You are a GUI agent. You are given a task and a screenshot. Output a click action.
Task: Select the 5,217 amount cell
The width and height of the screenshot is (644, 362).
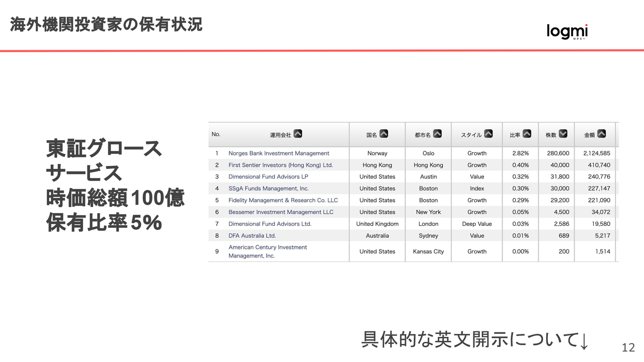coord(602,236)
